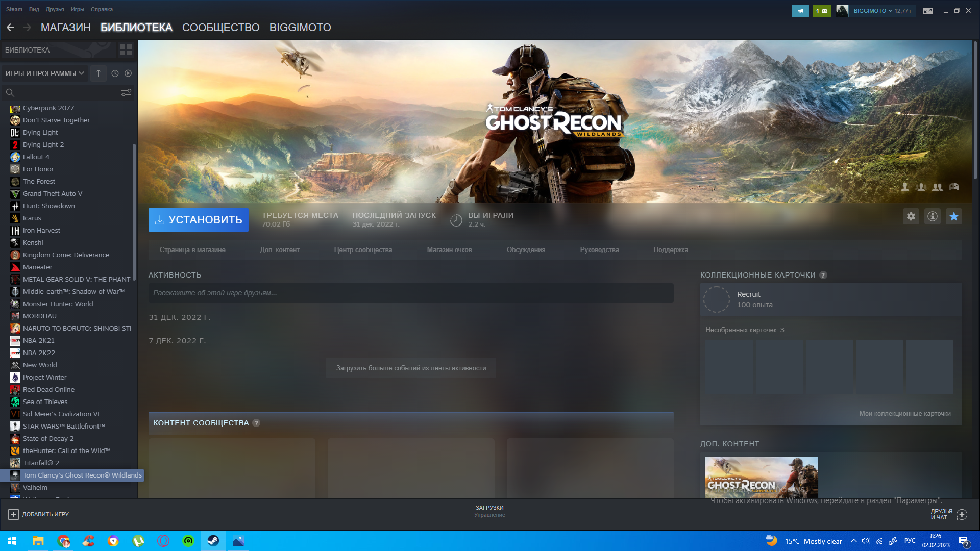Filter ready-to-play games with the play icon

(128, 73)
